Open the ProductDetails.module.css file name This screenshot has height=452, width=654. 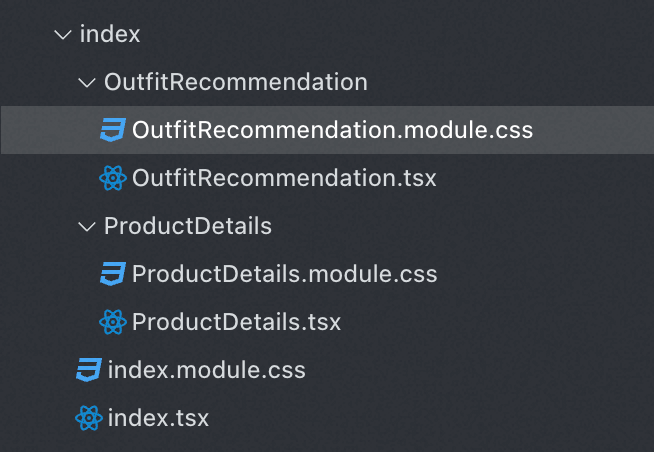pos(284,274)
